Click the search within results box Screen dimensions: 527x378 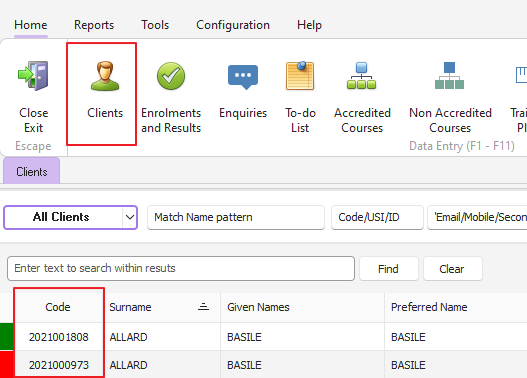[x=181, y=268]
